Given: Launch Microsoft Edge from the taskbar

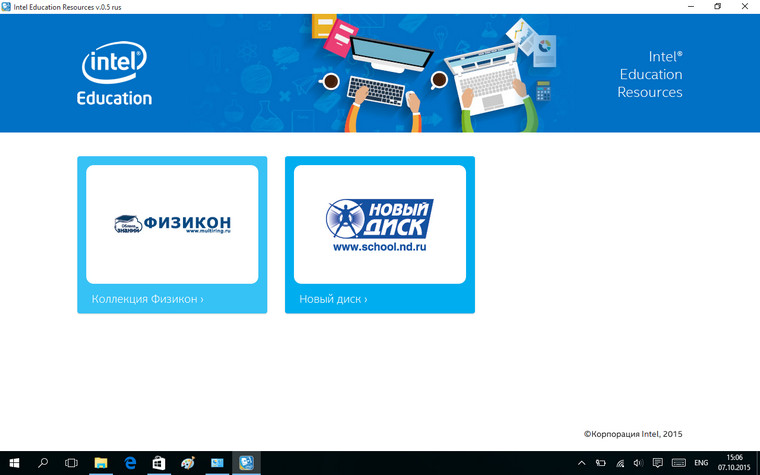Looking at the screenshot, I should 130,463.
